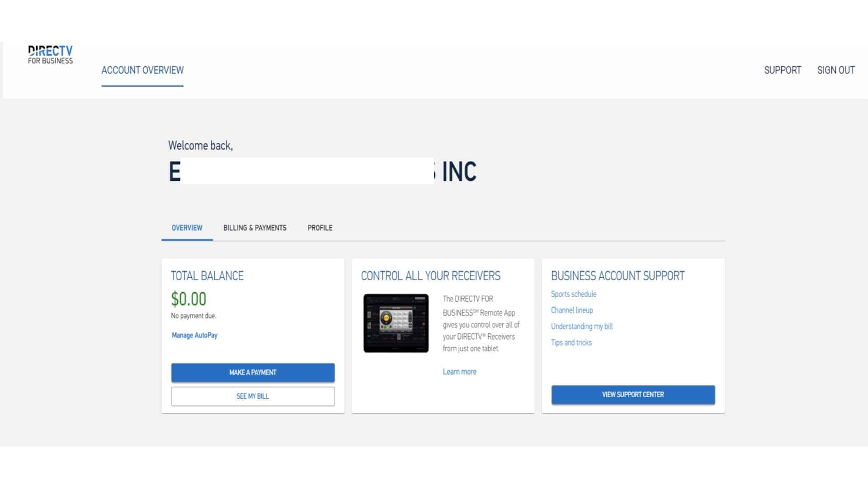The image size is (868, 488).
Task: Switch to the PROFILE tab
Action: click(320, 228)
